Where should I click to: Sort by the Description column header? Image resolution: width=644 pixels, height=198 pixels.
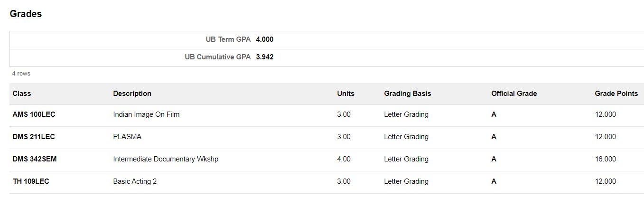[132, 94]
